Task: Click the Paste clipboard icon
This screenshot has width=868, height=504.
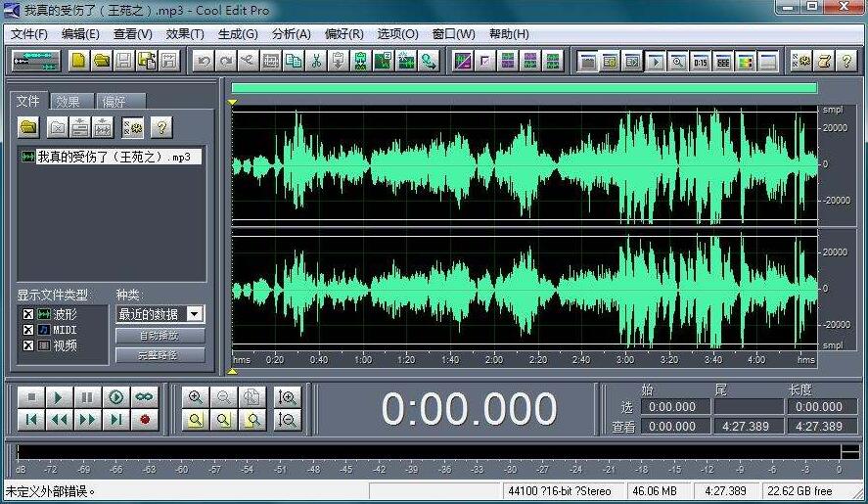Action: [339, 61]
